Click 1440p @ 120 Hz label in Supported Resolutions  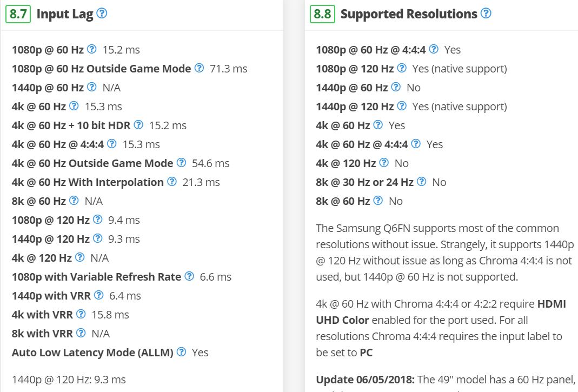click(x=355, y=107)
